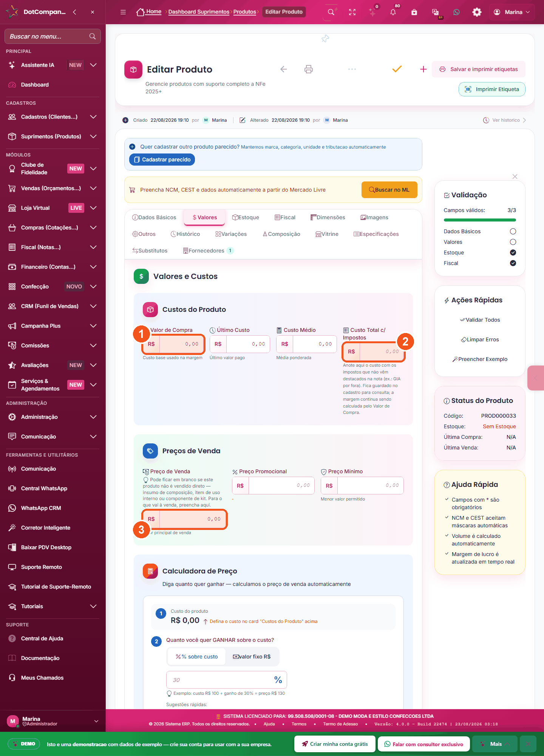Go to Home via house icon
Screen dimensions: 544x756
pyautogui.click(x=141, y=12)
